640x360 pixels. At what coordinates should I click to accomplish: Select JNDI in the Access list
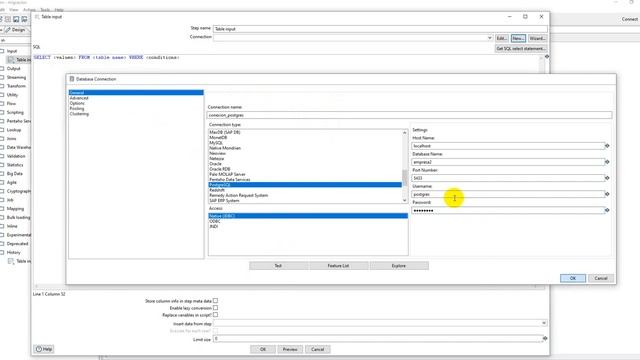pyautogui.click(x=214, y=227)
